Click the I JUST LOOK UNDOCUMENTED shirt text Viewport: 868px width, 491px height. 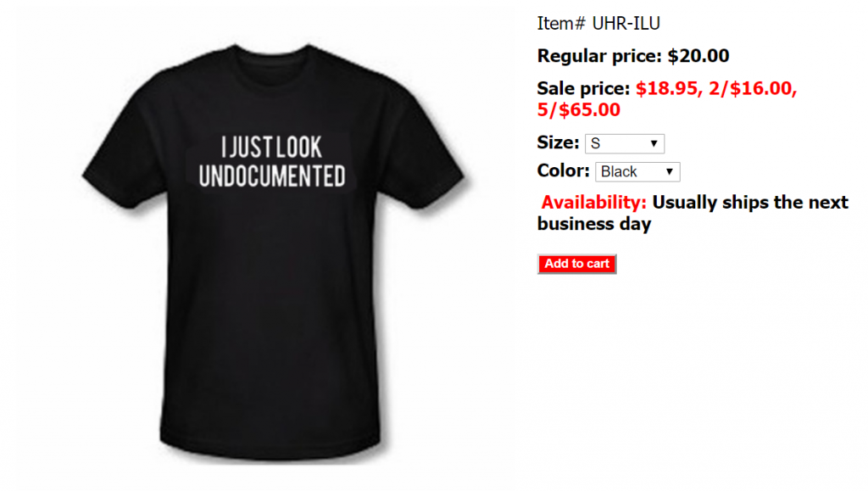tap(272, 162)
